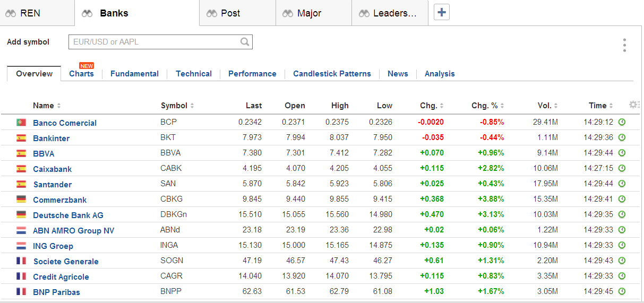This screenshot has height=303, width=644.
Task: Switch to Candlestick Patterns tab
Action: (332, 74)
